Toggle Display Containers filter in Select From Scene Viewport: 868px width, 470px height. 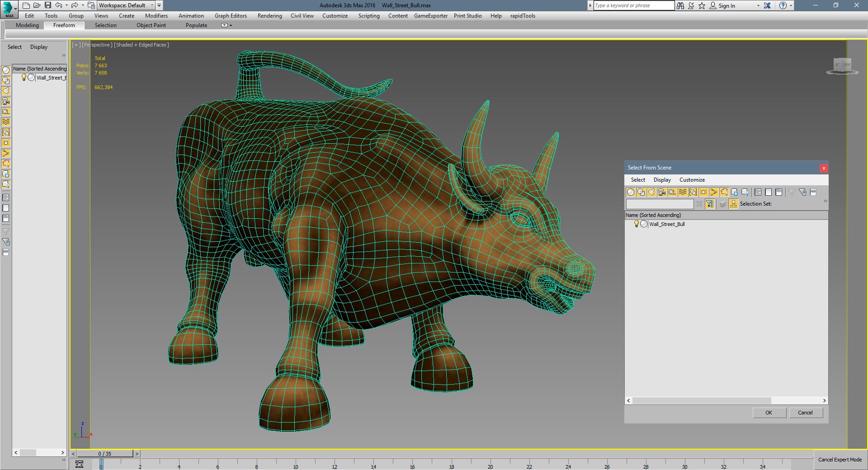(724, 192)
